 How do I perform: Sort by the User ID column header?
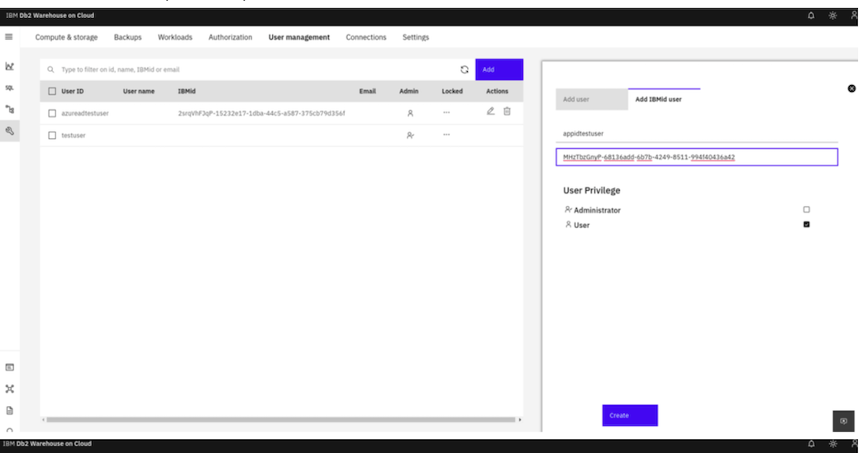click(x=73, y=92)
